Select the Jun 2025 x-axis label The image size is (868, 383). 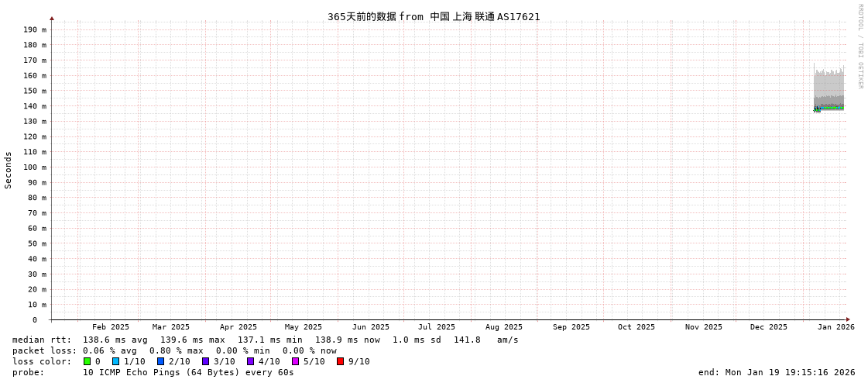click(371, 327)
